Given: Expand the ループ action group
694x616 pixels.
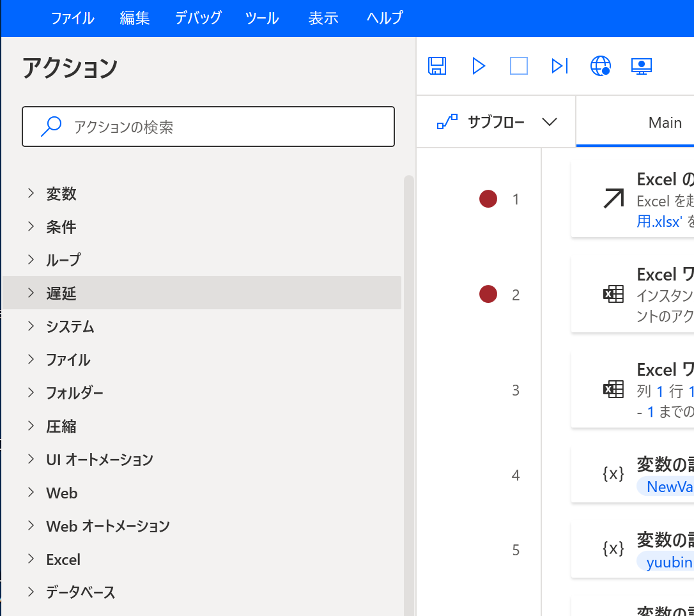Looking at the screenshot, I should click(x=31, y=259).
